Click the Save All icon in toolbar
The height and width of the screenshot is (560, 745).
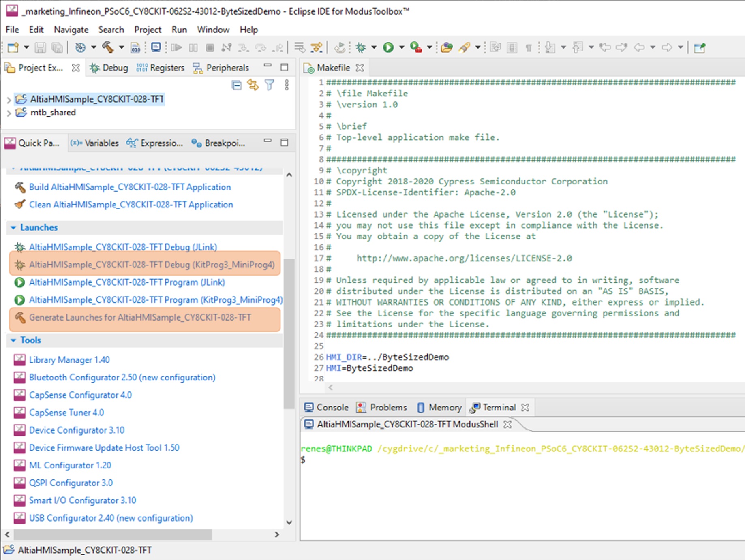click(57, 47)
